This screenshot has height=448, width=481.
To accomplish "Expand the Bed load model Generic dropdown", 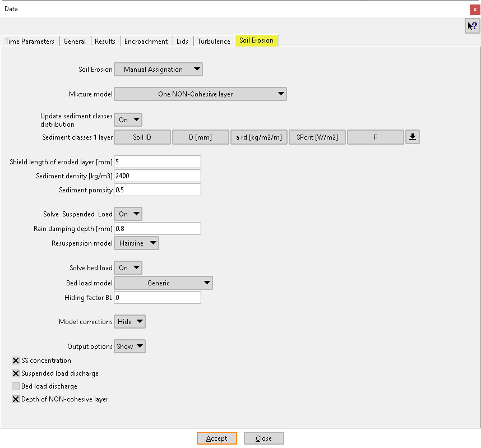I will tap(163, 283).
